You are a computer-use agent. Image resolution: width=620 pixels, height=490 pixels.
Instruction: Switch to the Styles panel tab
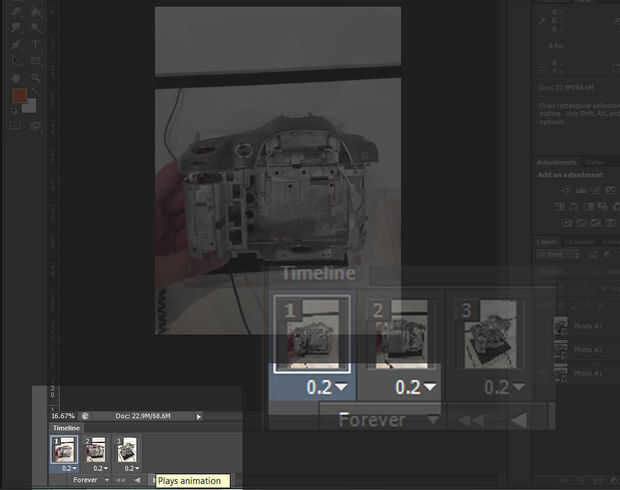click(593, 163)
